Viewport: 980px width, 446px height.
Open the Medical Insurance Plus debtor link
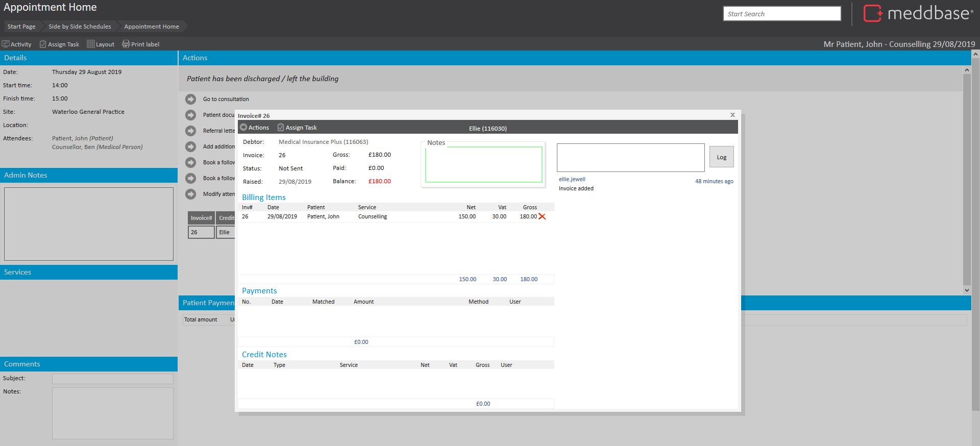click(323, 142)
